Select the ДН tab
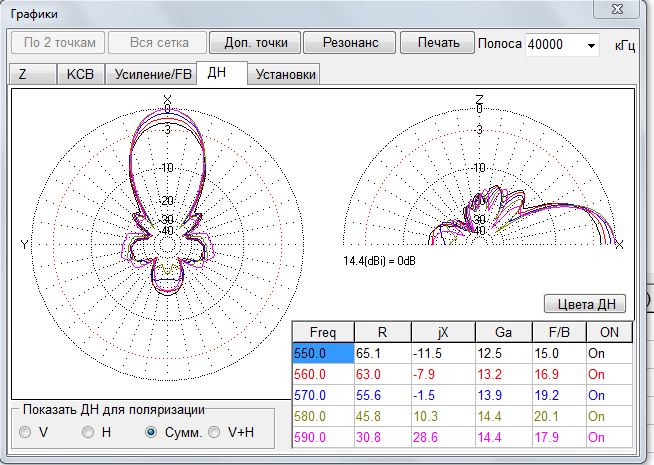Image resolution: width=654 pixels, height=465 pixels. [219, 73]
